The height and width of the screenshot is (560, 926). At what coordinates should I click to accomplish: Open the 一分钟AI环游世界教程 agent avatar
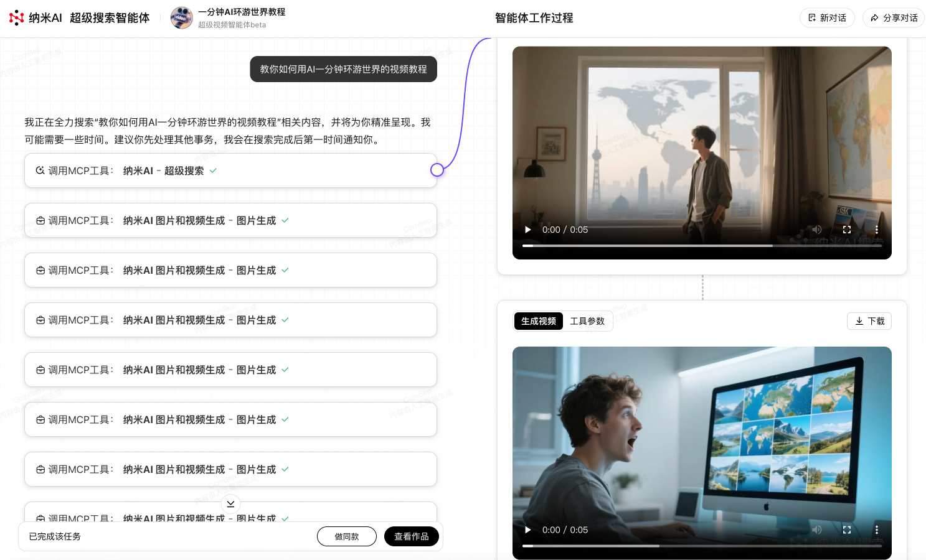tap(181, 18)
